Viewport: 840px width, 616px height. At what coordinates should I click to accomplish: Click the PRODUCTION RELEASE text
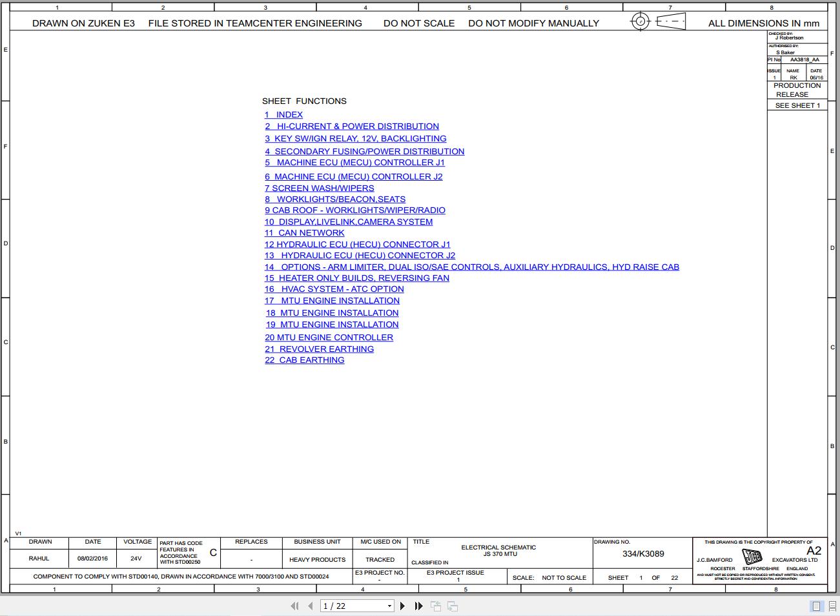[797, 90]
